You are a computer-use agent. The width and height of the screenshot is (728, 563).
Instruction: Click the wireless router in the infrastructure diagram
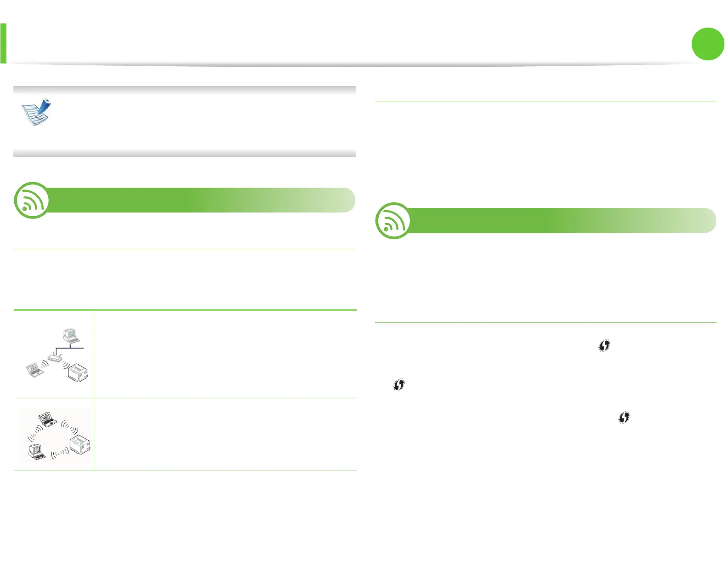[55, 357]
